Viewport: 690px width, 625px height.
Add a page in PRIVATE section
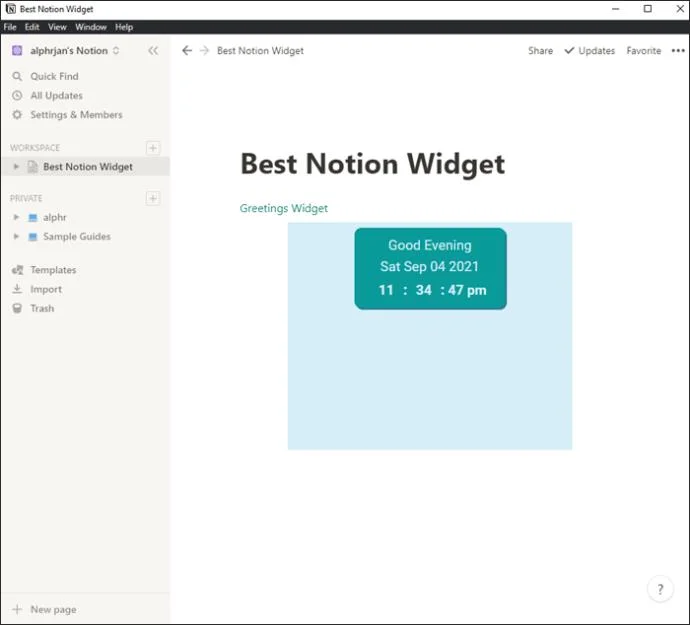click(153, 199)
